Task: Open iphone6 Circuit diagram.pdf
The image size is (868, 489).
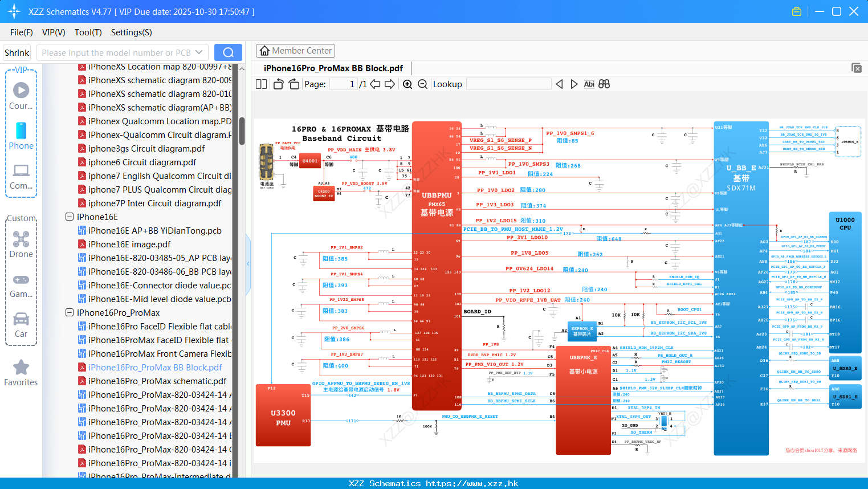Action: tap(137, 162)
